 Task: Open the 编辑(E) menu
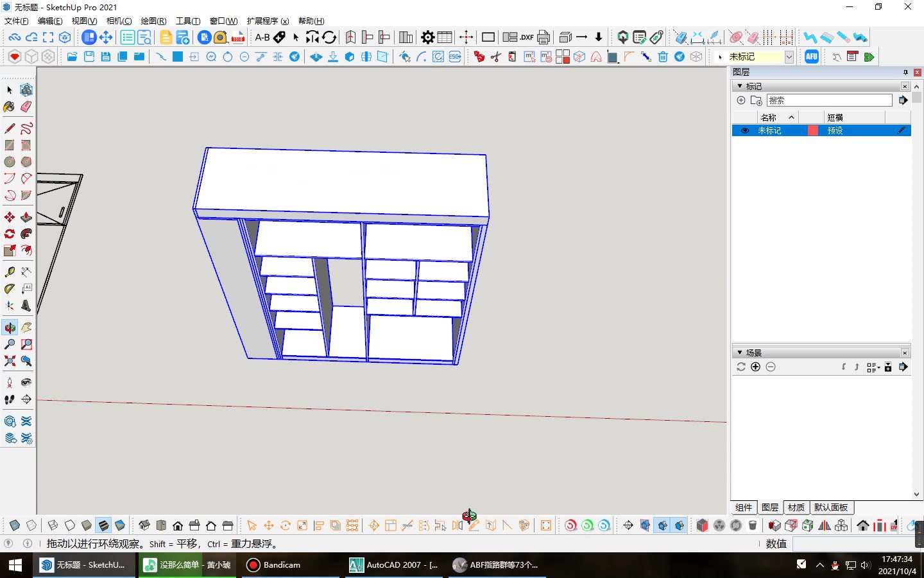click(50, 21)
